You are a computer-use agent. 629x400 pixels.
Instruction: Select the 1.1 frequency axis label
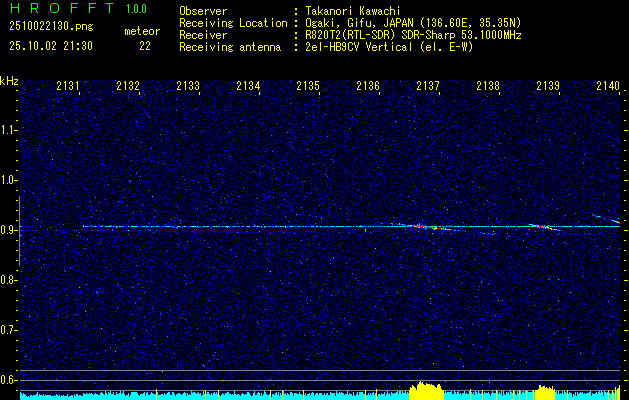9,130
